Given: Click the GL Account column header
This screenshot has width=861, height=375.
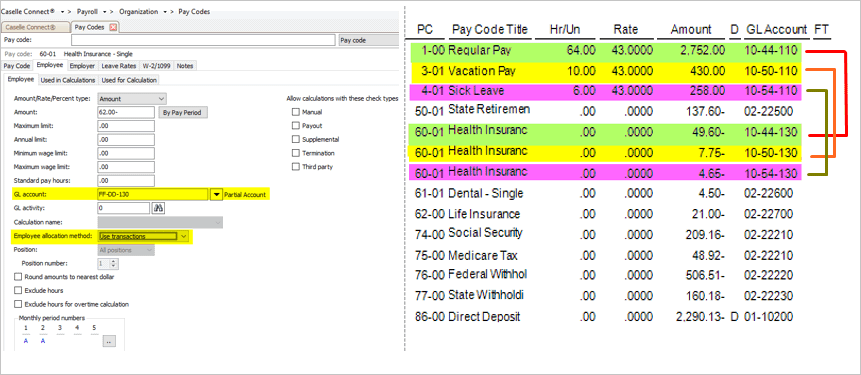Looking at the screenshot, I should coord(776,30).
